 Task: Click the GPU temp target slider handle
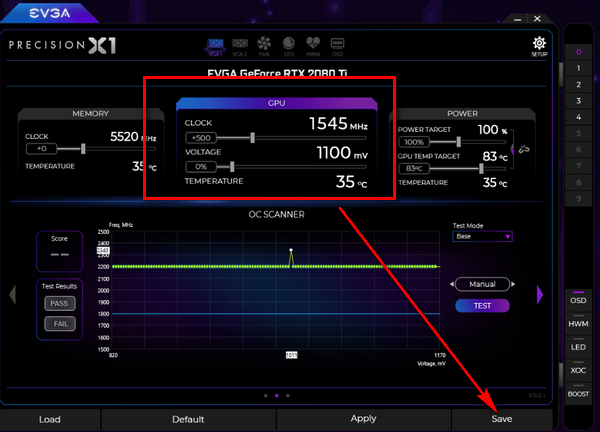[481, 168]
